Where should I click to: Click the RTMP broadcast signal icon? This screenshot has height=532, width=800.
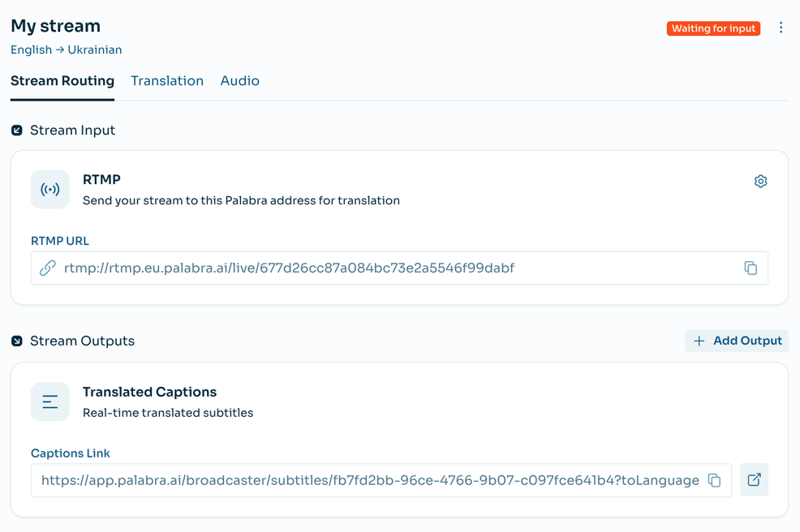click(50, 190)
